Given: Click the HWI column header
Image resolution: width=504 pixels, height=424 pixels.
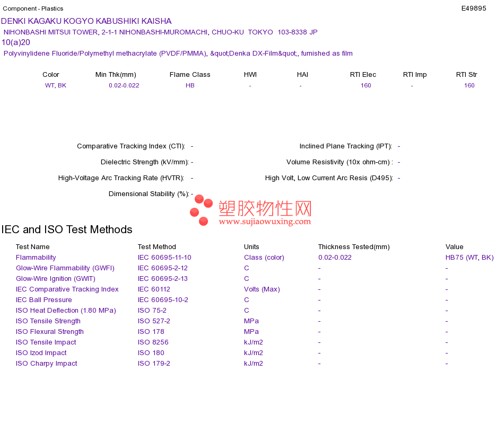Looking at the screenshot, I should (x=250, y=75).
